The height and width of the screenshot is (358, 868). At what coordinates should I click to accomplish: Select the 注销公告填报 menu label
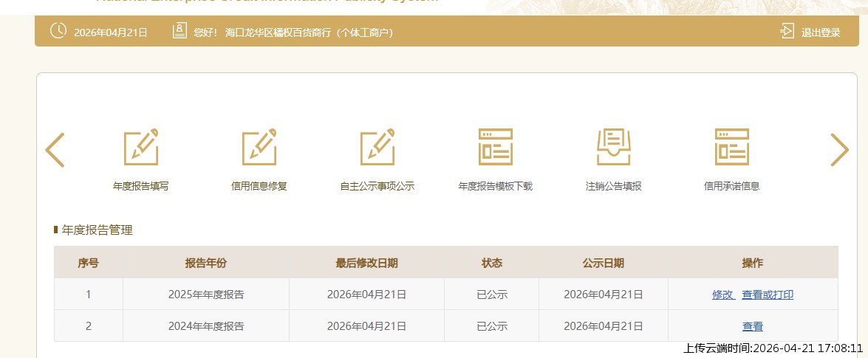(613, 186)
